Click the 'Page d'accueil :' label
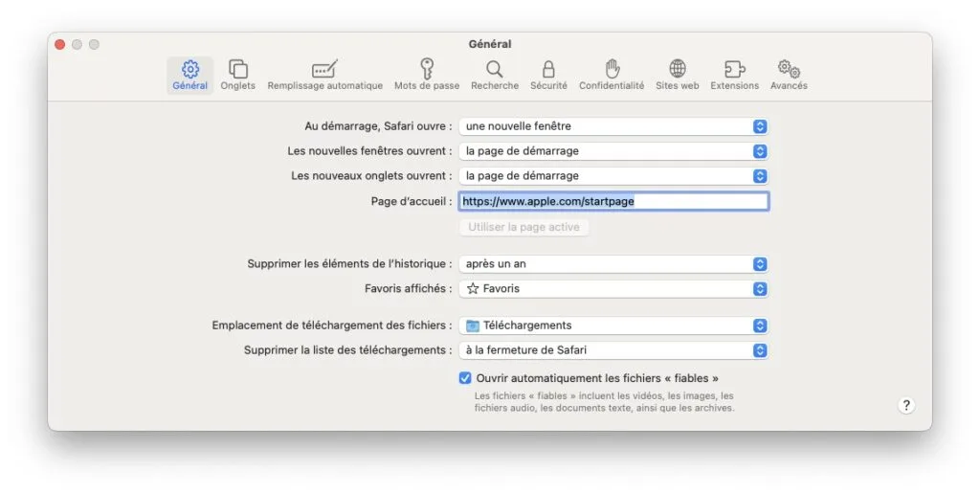980x494 pixels. coord(412,201)
